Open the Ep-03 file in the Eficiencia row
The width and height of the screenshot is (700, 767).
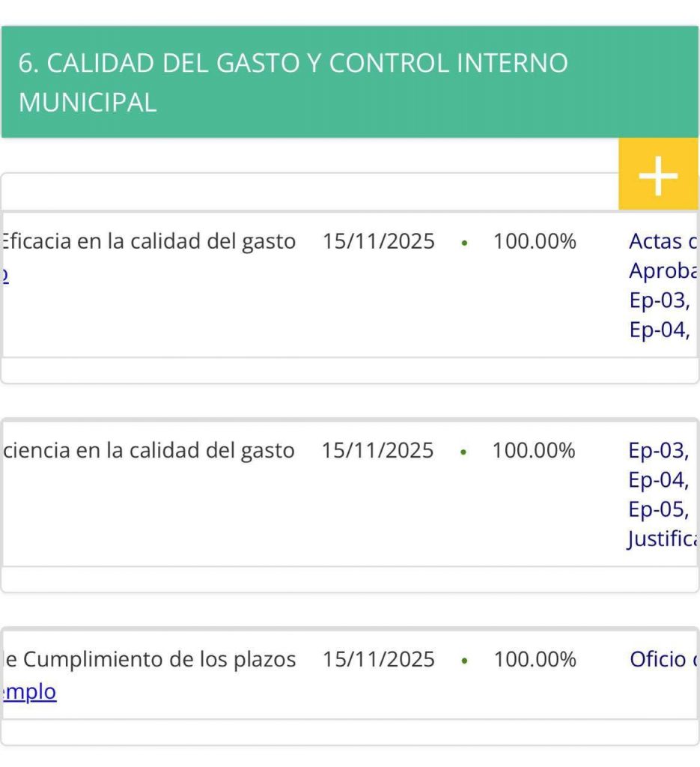point(658,450)
